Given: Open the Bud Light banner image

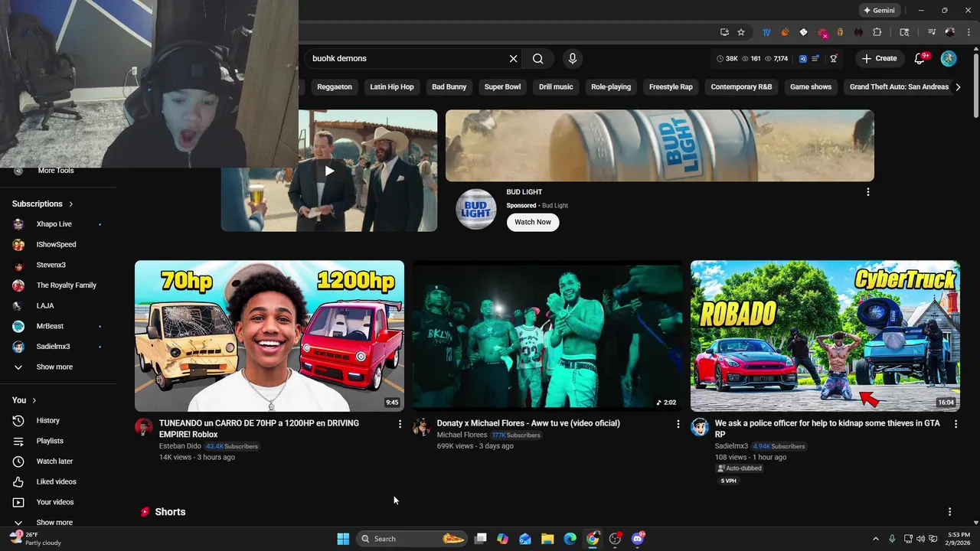Looking at the screenshot, I should pos(660,145).
